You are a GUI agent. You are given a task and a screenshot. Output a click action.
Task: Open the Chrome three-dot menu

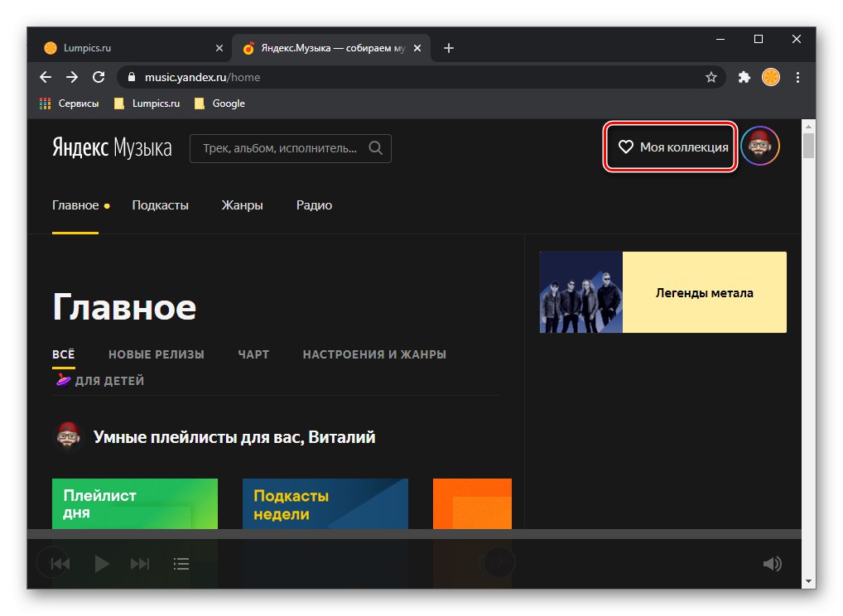[x=797, y=77]
